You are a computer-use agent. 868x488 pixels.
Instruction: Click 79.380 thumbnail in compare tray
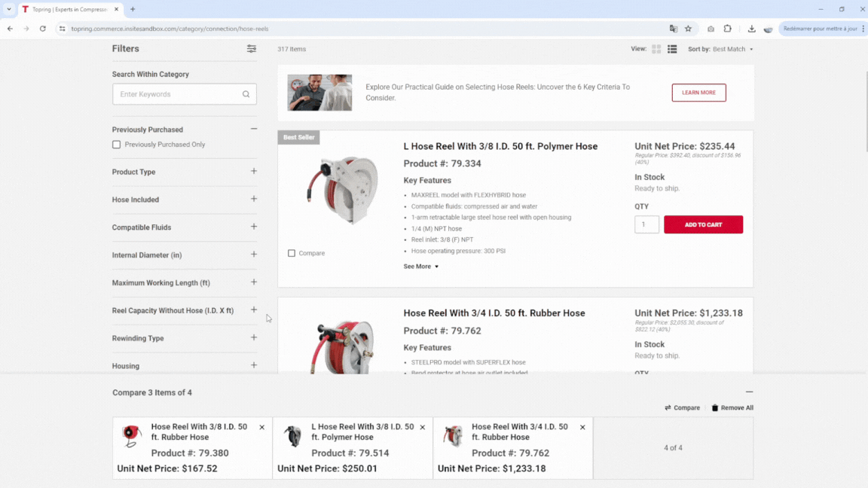[x=131, y=436]
